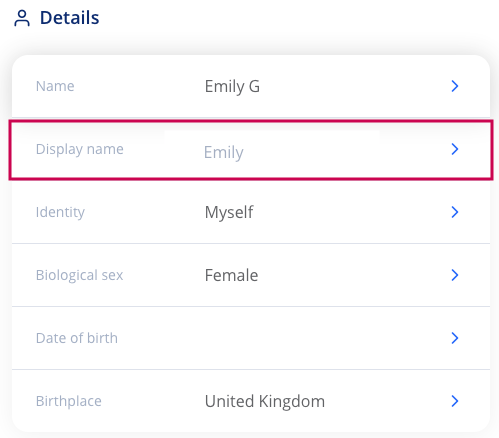Click the Female value
Image resolution: width=499 pixels, height=438 pixels.
(x=231, y=275)
